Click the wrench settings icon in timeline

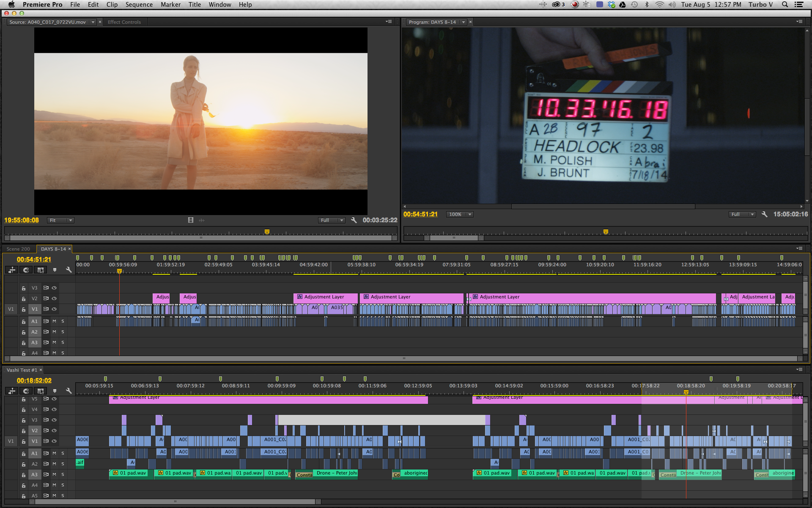67,270
